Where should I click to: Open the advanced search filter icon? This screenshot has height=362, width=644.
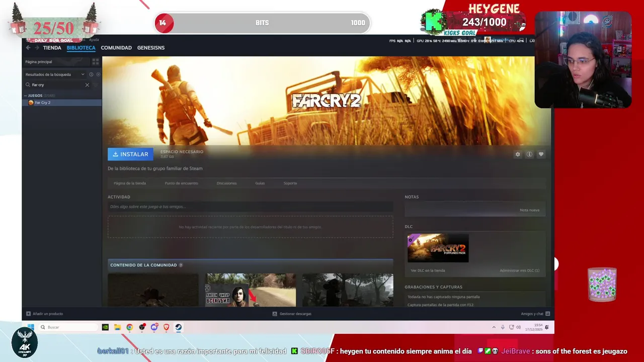click(x=96, y=85)
